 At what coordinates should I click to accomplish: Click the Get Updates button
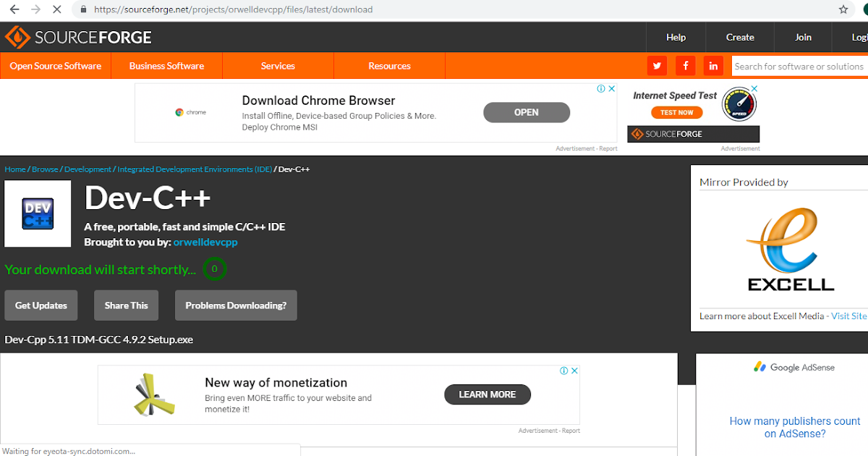41,305
